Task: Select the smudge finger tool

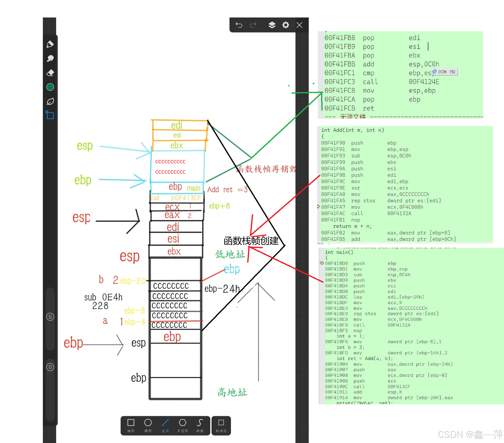Action: 50,58
